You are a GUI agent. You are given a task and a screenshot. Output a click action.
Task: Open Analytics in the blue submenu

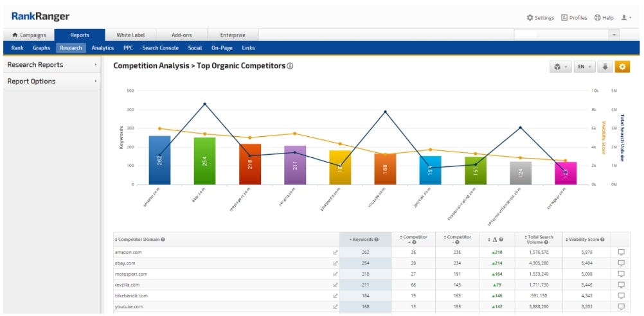tap(103, 48)
